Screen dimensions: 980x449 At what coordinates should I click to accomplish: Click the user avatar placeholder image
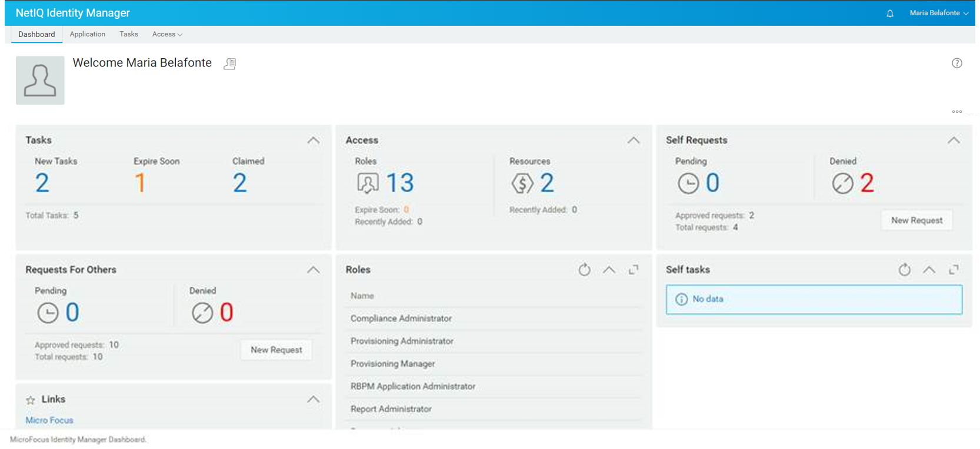(40, 81)
